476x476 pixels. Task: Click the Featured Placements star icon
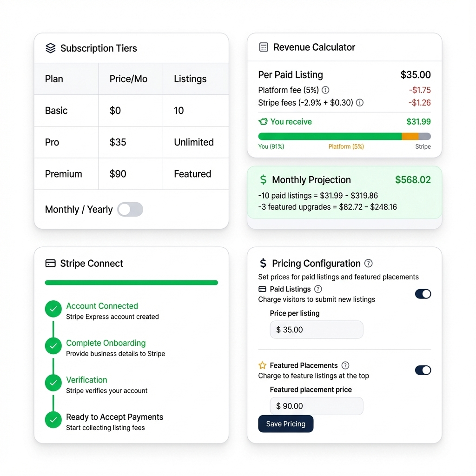coord(263,365)
